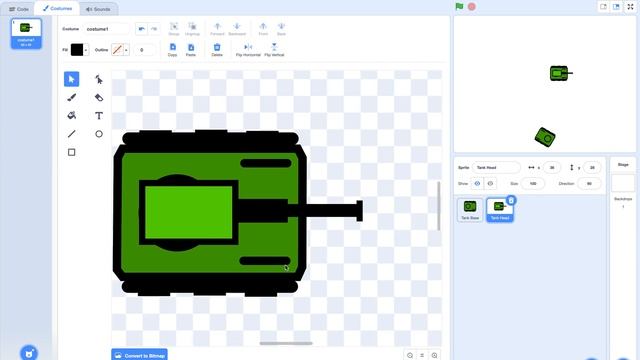Click the Sprite name field
This screenshot has width=640, height=360.
(496, 167)
